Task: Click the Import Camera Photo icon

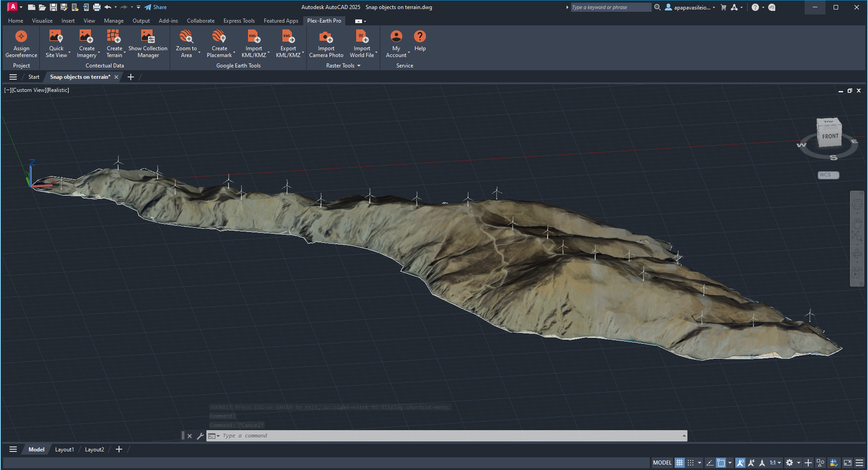Action: tap(326, 44)
